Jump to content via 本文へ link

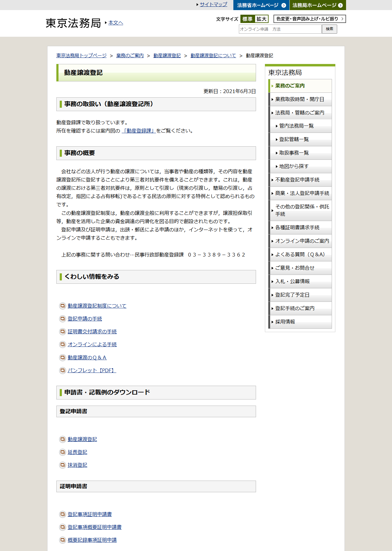tap(116, 23)
